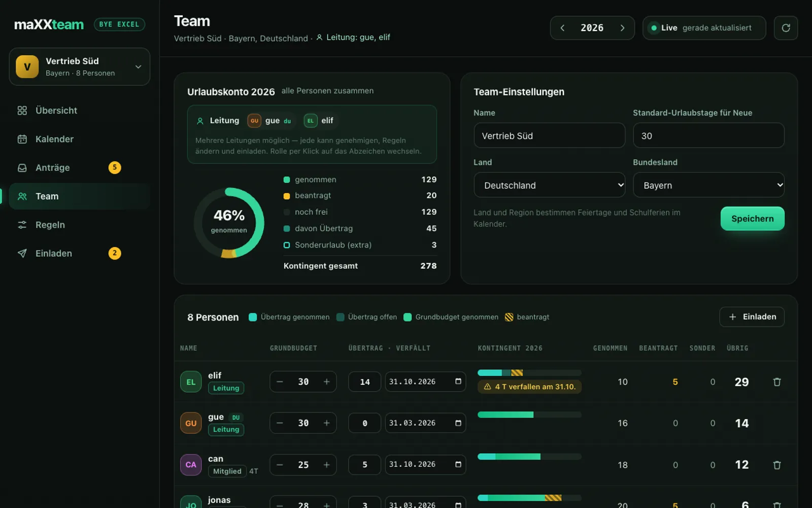Toggle elif's Leitung role badge in table
Screen dimensions: 812x508
[x=226, y=388]
